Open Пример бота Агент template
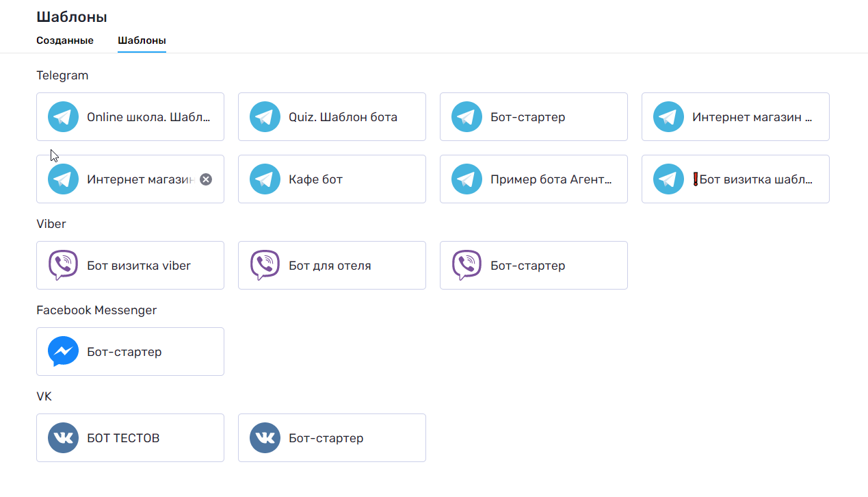The image size is (868, 497). point(551,179)
